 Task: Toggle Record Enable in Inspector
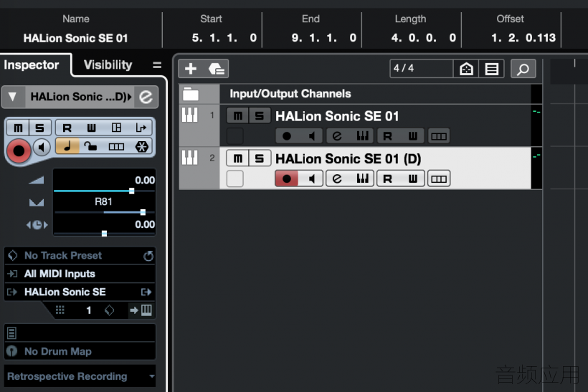point(19,150)
